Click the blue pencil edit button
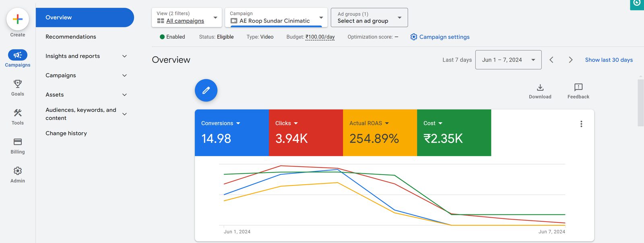 (206, 90)
